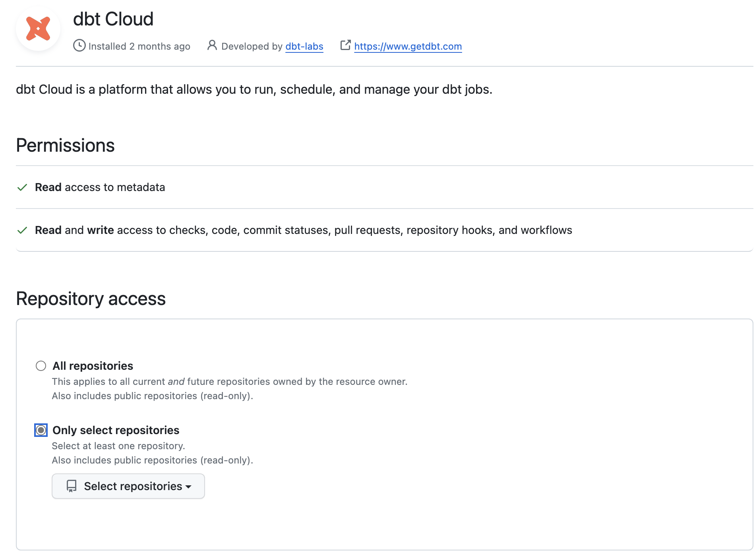Click the Read and write access permission text
755x560 pixels.
click(x=304, y=230)
